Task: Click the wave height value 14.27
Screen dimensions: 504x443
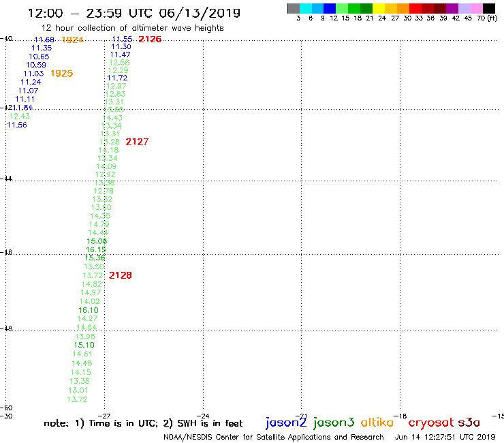Action: click(x=87, y=318)
